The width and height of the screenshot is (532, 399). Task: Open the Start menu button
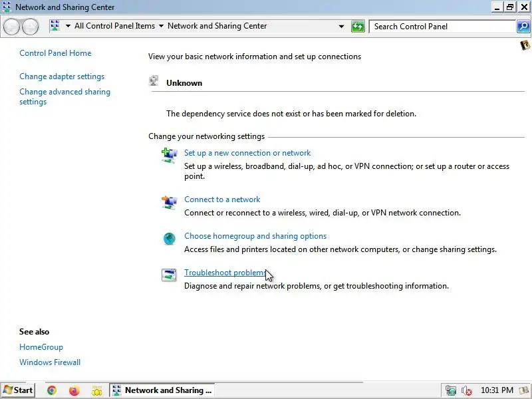coord(18,390)
